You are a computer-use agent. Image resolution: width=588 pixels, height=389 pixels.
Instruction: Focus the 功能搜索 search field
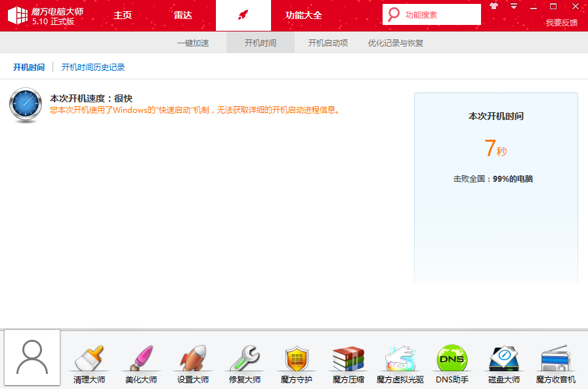click(432, 14)
